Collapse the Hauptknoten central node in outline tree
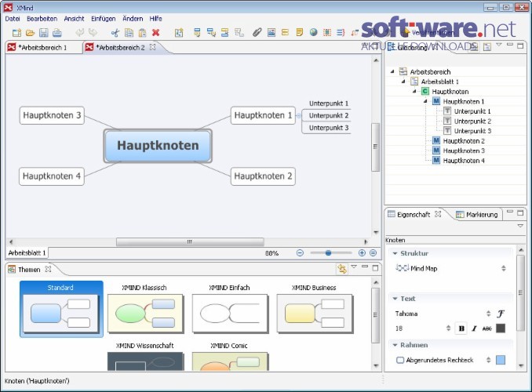The height and width of the screenshot is (392, 532). click(x=414, y=91)
